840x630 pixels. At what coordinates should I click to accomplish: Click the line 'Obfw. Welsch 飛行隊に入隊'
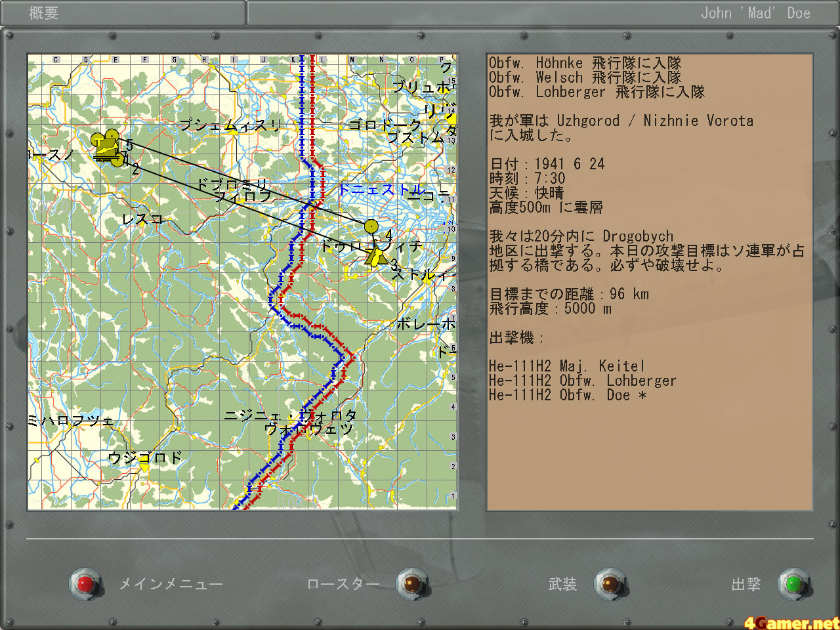tap(585, 77)
